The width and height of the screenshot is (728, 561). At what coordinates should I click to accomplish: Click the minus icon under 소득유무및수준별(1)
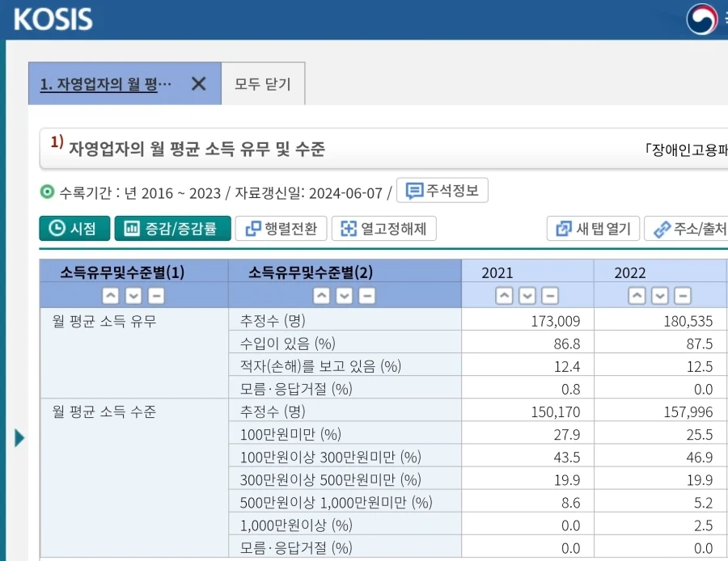pos(156,296)
